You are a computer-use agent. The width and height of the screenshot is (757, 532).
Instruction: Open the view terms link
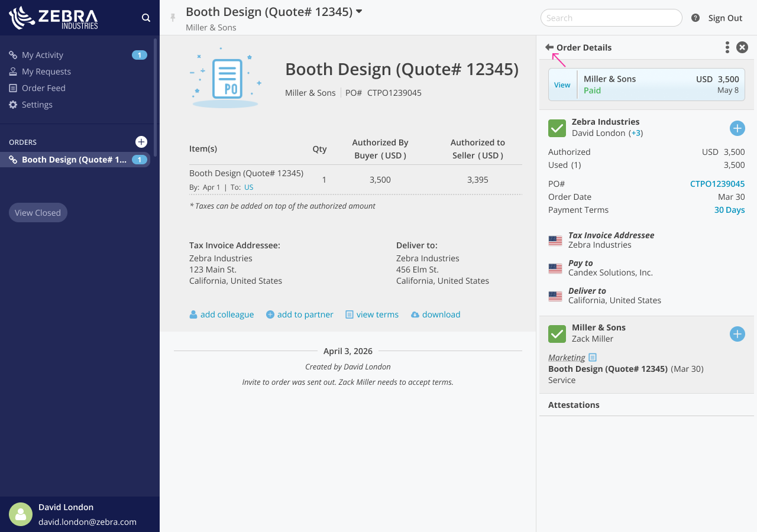coord(372,314)
